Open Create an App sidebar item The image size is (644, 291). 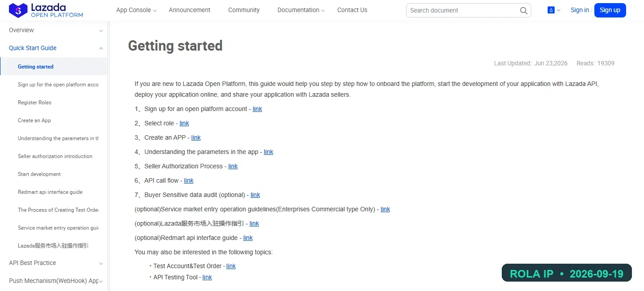point(34,120)
